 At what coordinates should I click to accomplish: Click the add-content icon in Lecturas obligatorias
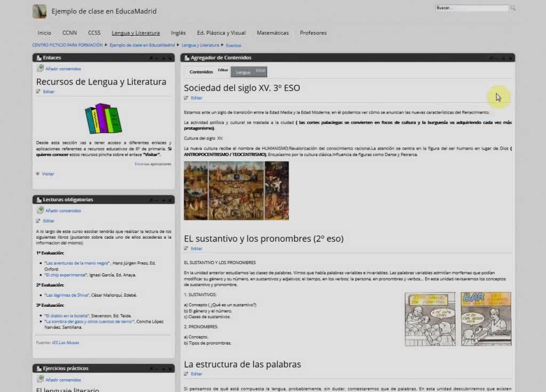tap(40, 210)
